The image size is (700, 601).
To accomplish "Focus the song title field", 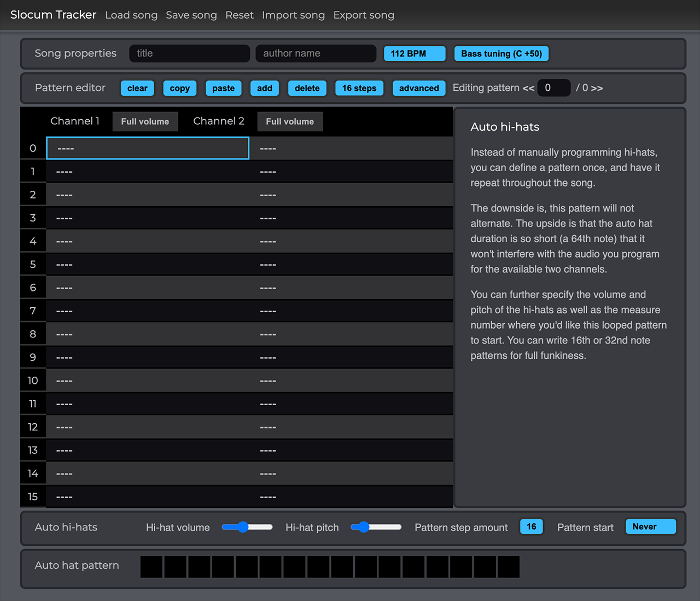I will (x=190, y=54).
